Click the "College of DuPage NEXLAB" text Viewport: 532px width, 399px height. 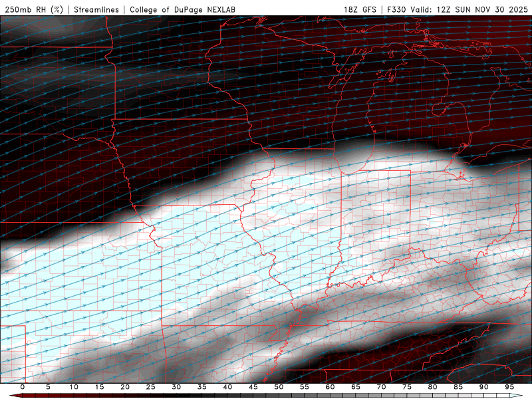click(182, 9)
